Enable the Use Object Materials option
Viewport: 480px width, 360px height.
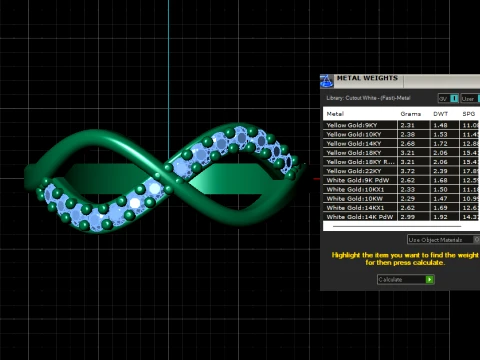pyautogui.click(x=443, y=240)
